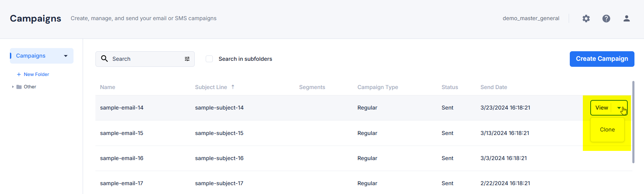Click View for sample-email-14
Image resolution: width=644 pixels, height=194 pixels.
(602, 108)
